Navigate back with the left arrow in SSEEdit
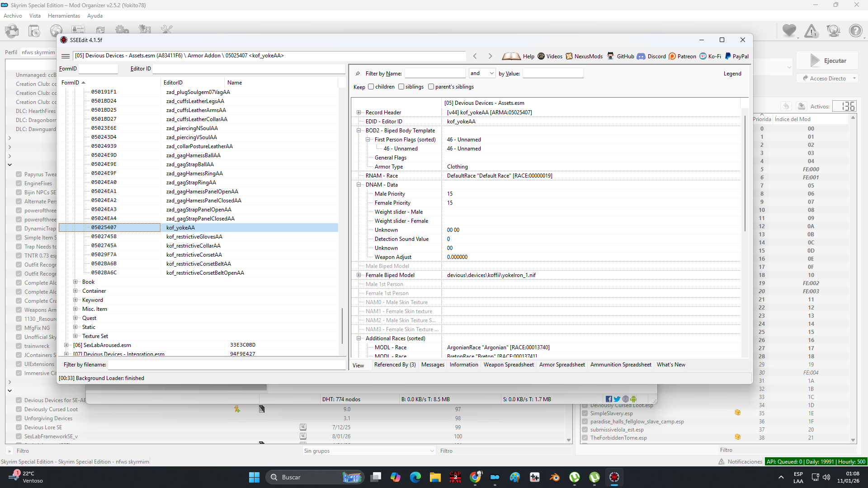868x488 pixels. (475, 56)
